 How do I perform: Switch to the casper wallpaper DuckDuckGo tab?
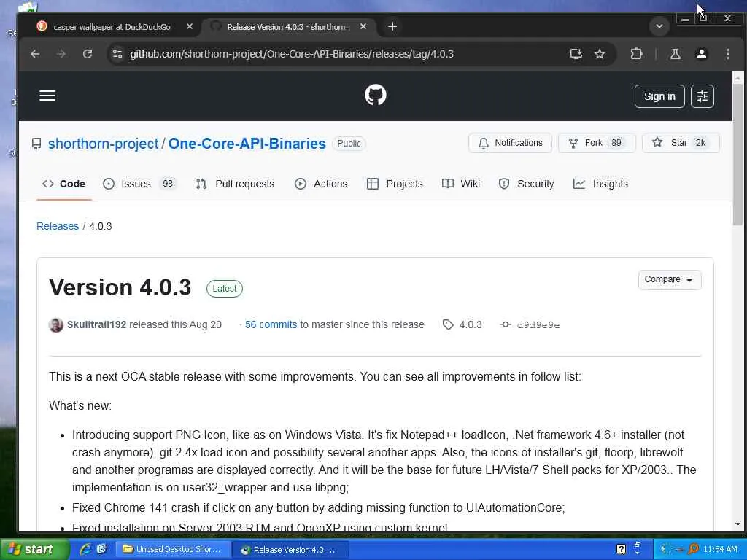(112, 27)
